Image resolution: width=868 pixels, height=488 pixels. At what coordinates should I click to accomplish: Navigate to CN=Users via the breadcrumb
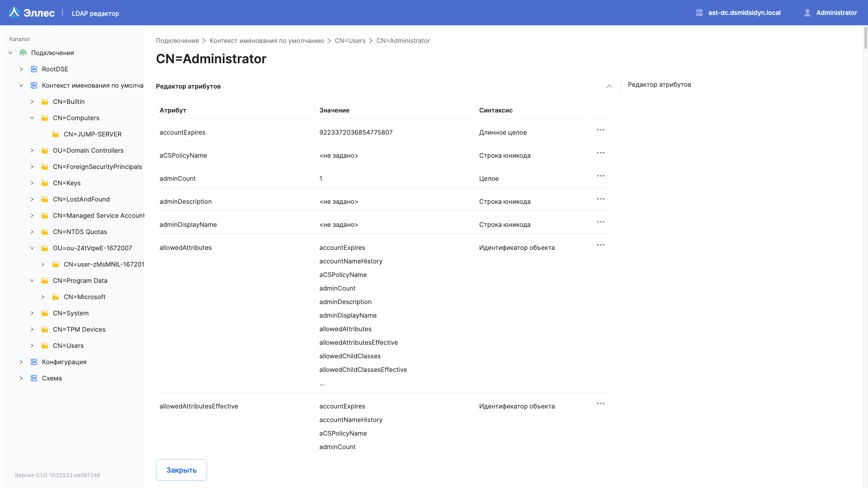click(350, 41)
